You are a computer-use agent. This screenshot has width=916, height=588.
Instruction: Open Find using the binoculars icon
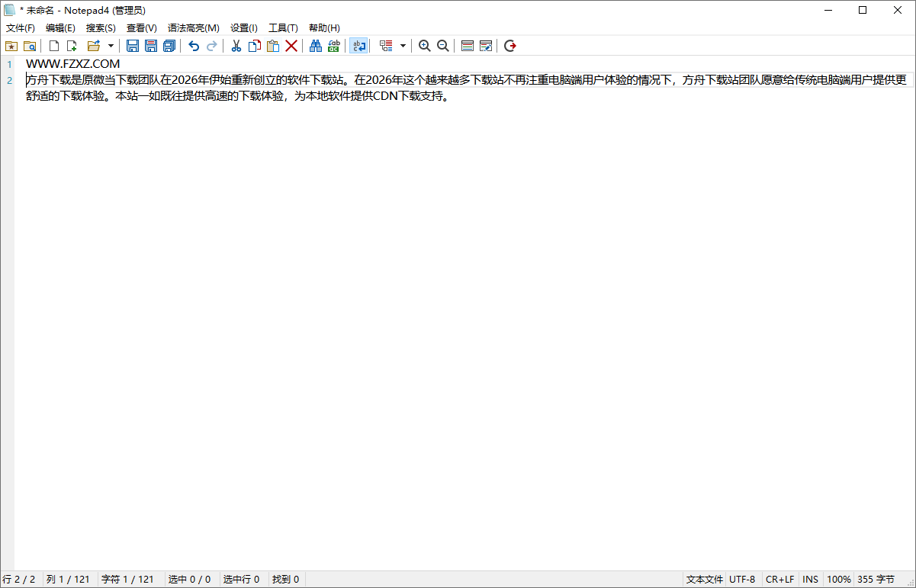[x=315, y=46]
